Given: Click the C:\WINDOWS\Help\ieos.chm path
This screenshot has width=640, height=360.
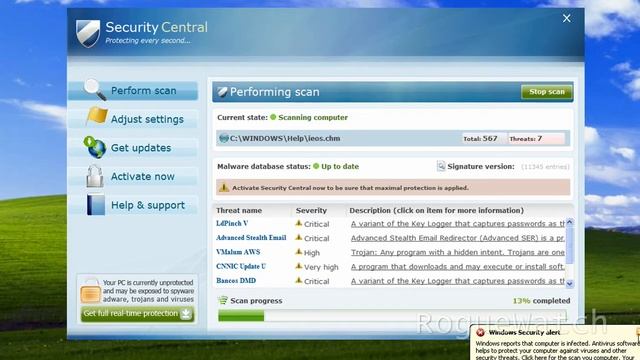Looking at the screenshot, I should (285, 138).
